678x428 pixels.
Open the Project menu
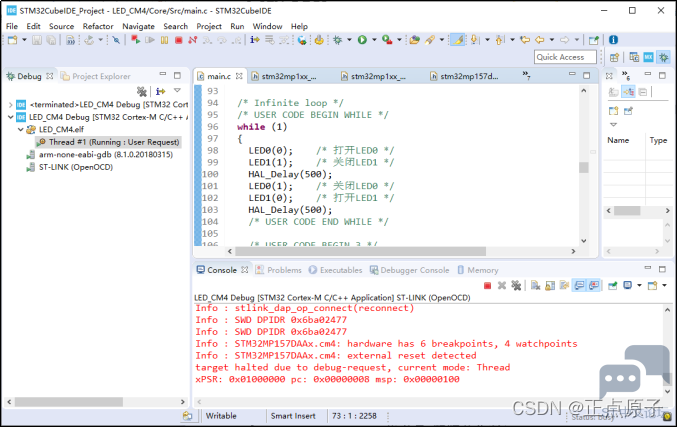(209, 26)
